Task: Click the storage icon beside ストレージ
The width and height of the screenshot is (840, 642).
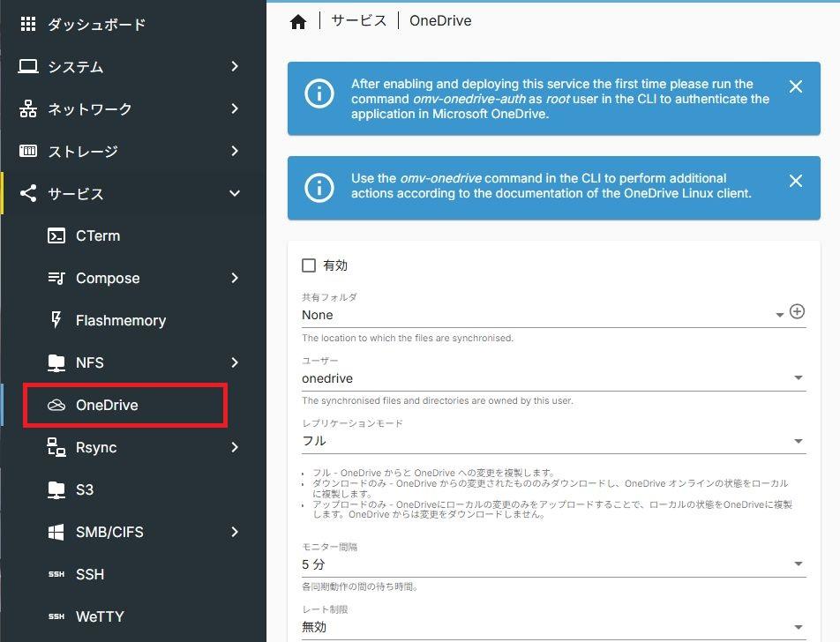Action: point(28,151)
